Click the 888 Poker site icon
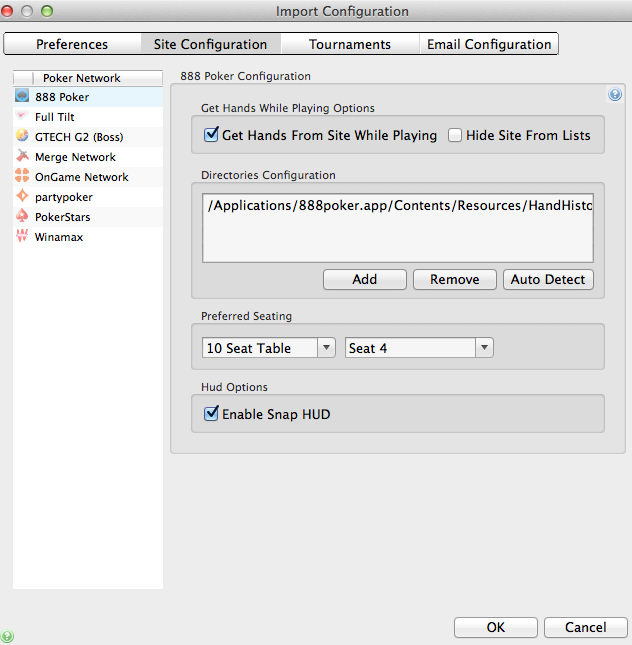This screenshot has width=632, height=645. coord(22,96)
